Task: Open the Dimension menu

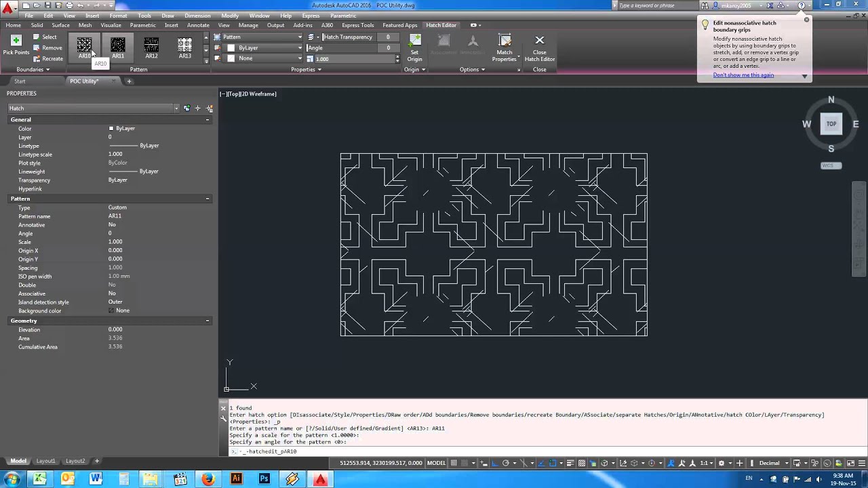Action: tap(197, 16)
